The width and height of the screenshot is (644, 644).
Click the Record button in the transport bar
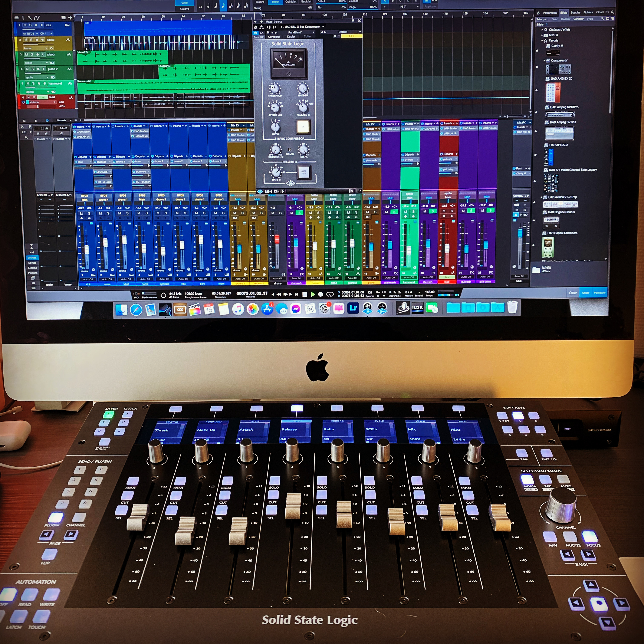click(x=321, y=294)
